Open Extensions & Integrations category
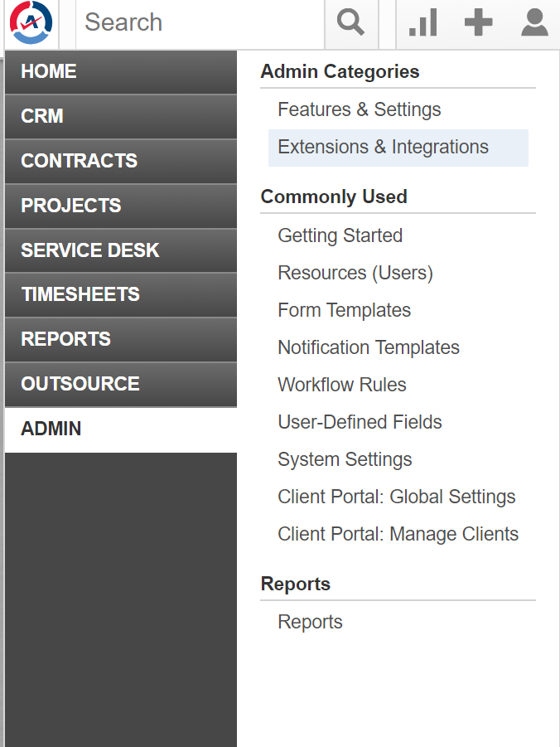The height and width of the screenshot is (747, 560). tap(398, 148)
